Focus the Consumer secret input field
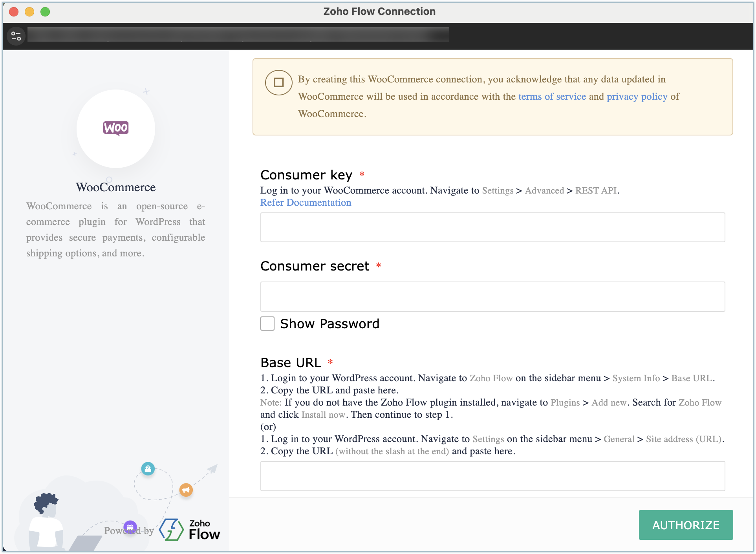Screen dimensions: 756x554 [x=492, y=296]
